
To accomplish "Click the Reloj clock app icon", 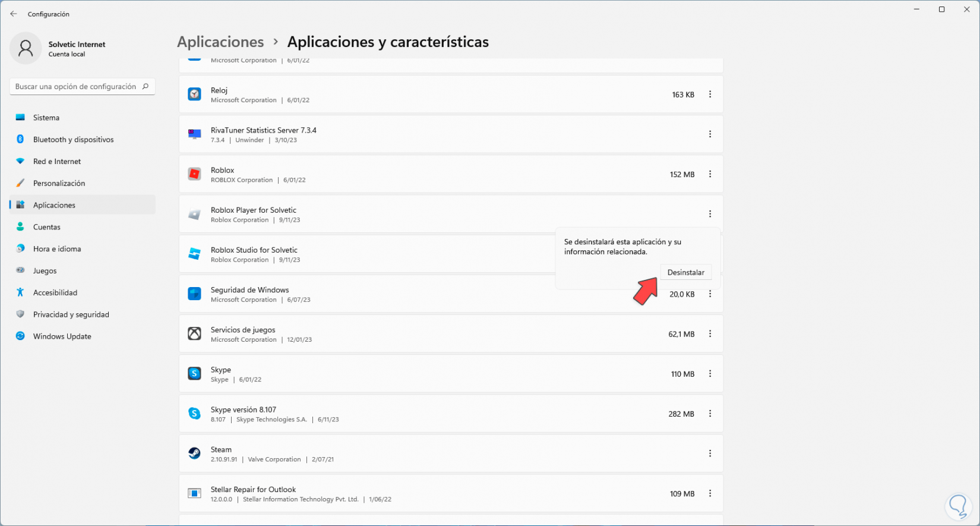I will point(194,95).
